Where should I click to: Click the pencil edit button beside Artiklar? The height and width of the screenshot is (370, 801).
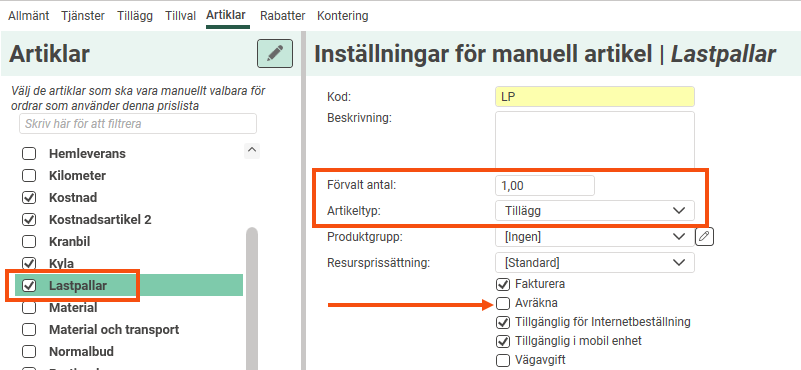275,53
